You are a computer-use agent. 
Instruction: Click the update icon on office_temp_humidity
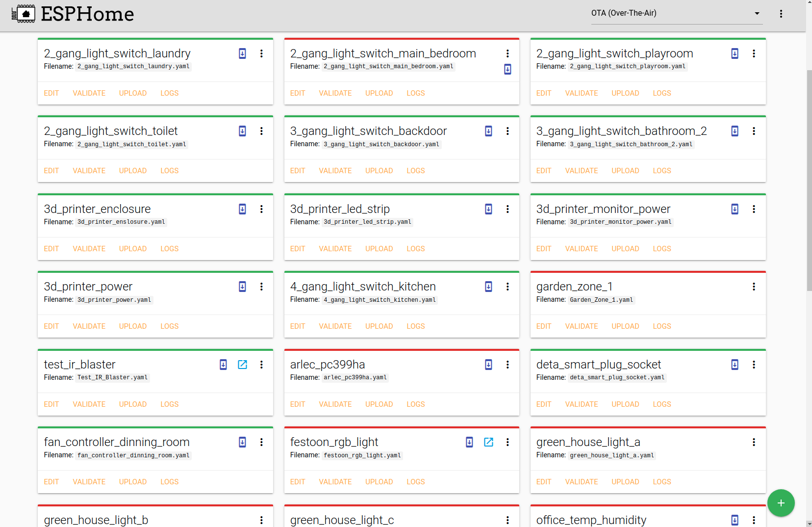[x=735, y=520]
